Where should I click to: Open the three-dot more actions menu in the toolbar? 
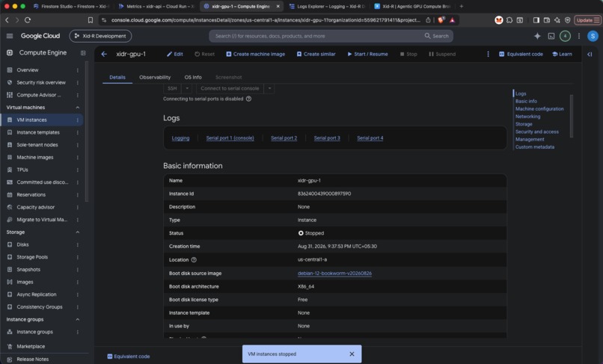click(488, 55)
